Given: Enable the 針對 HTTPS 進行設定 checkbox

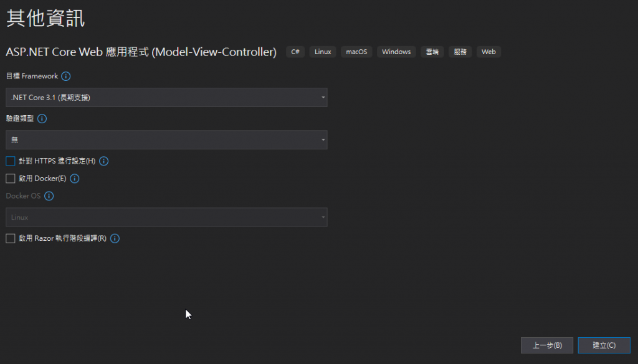Looking at the screenshot, I should (11, 161).
